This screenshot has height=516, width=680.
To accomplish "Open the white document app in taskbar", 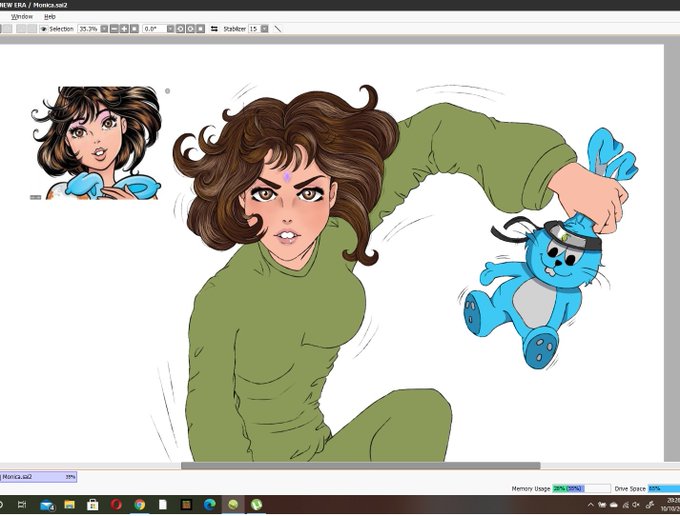I will point(163,505).
